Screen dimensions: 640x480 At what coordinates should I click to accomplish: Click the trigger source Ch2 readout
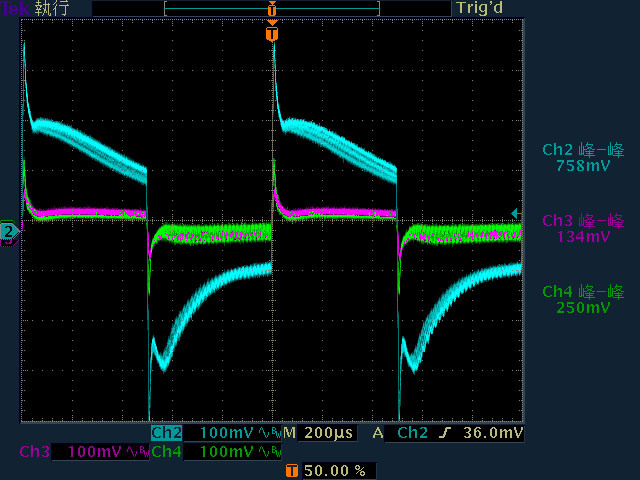pyautogui.click(x=412, y=433)
